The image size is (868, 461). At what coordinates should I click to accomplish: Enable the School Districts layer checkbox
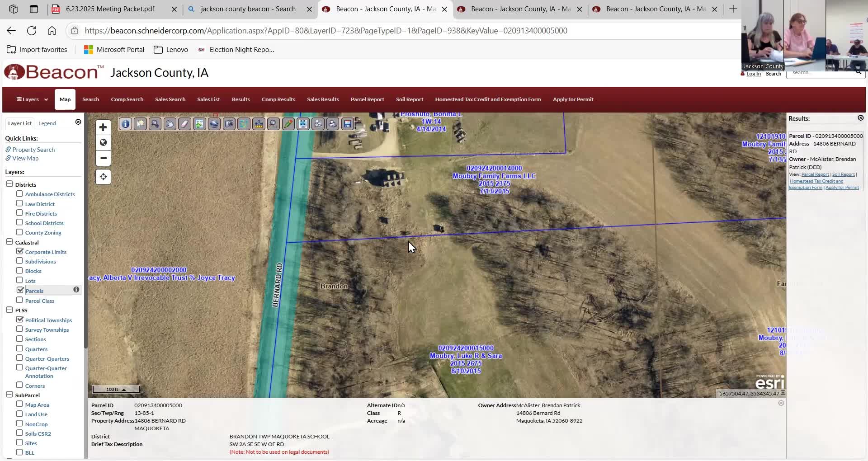(x=19, y=222)
